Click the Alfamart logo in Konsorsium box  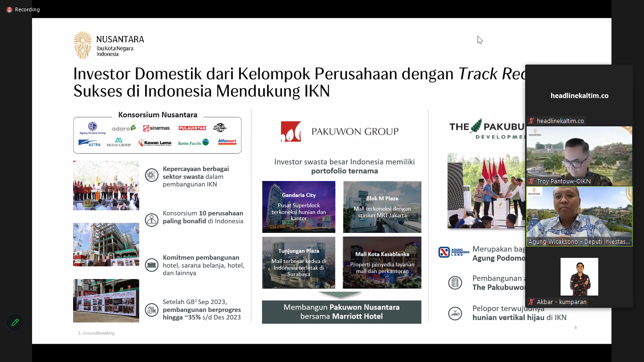[x=227, y=142]
